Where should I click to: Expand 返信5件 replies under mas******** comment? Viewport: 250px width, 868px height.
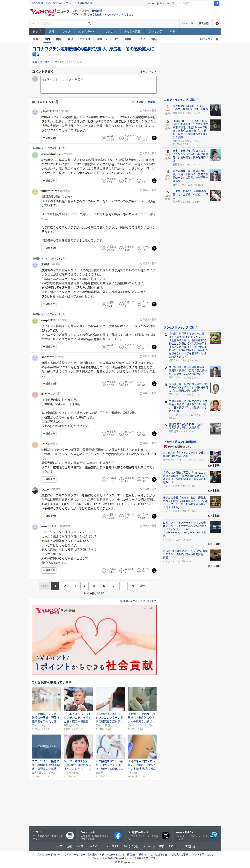(x=49, y=570)
